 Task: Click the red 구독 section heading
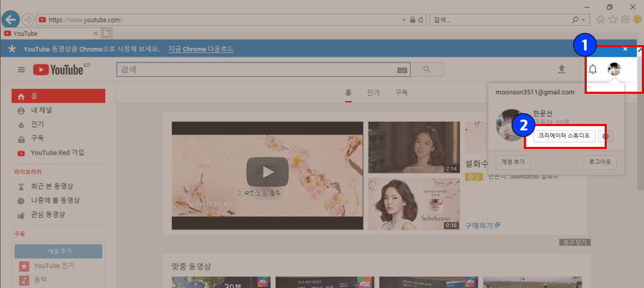click(x=20, y=234)
